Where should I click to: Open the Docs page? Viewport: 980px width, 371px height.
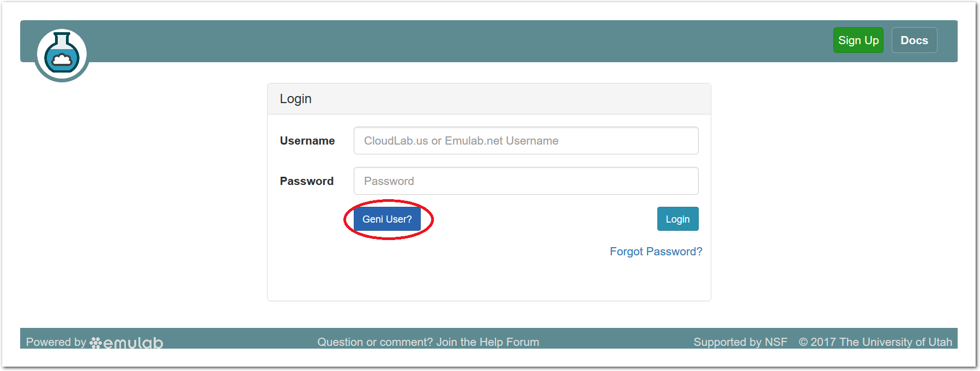[914, 40]
